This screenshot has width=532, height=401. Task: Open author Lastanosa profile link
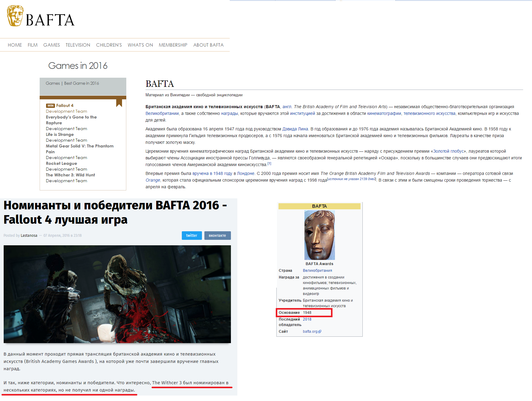(29, 236)
